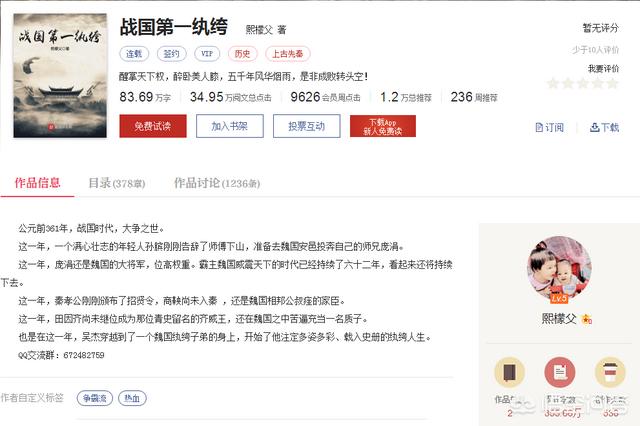The image size is (640, 426).
Task: Click the 下载 download icon
Action: (x=594, y=128)
